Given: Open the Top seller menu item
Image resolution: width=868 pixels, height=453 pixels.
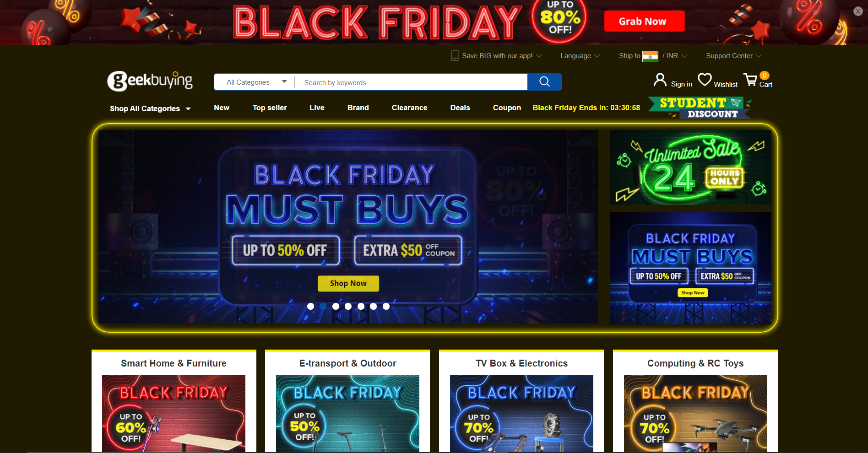Looking at the screenshot, I should point(270,108).
